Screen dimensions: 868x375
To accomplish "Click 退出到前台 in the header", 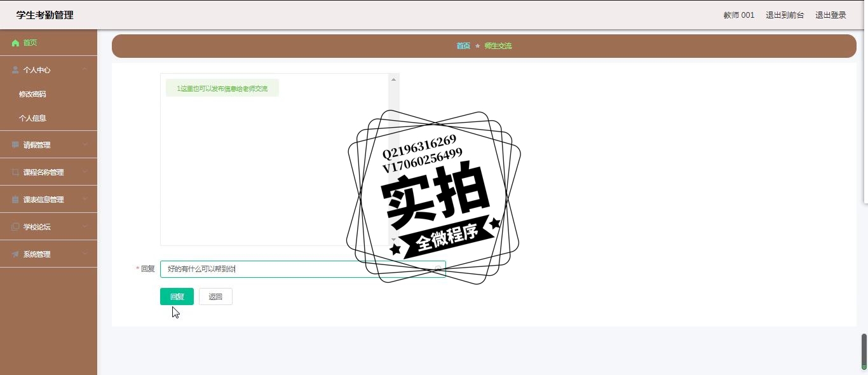I will [x=785, y=15].
